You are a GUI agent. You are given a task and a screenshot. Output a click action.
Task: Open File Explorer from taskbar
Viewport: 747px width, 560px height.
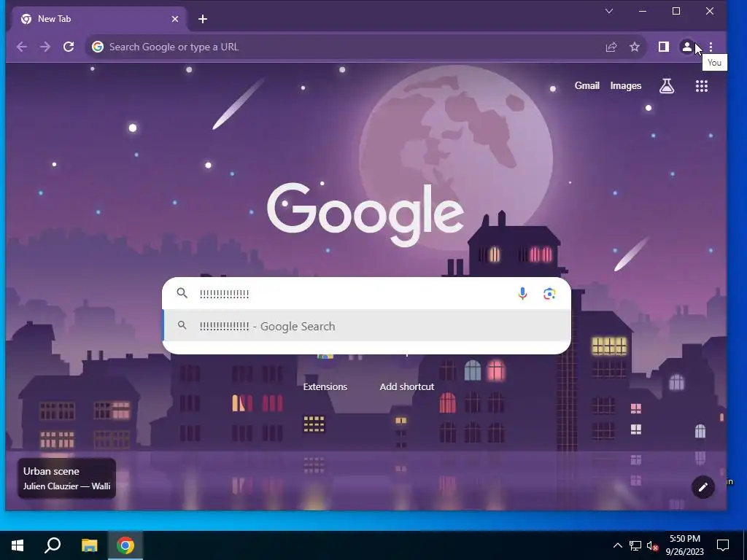(x=89, y=545)
